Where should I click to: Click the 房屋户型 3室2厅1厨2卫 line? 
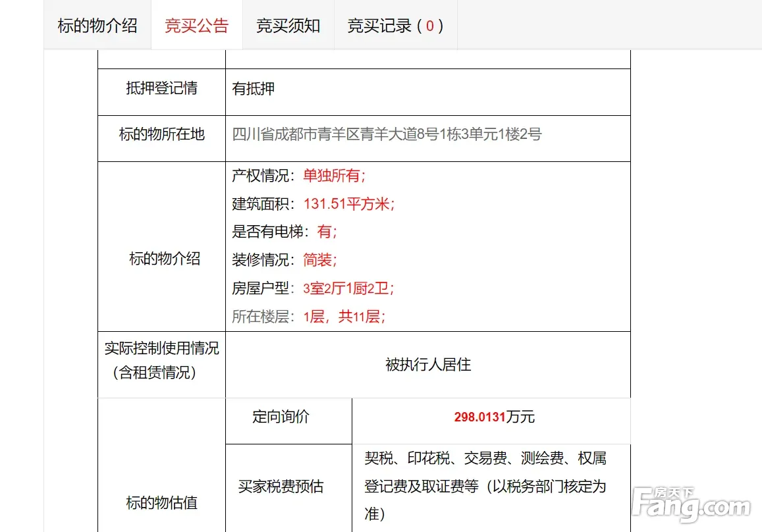pos(313,288)
